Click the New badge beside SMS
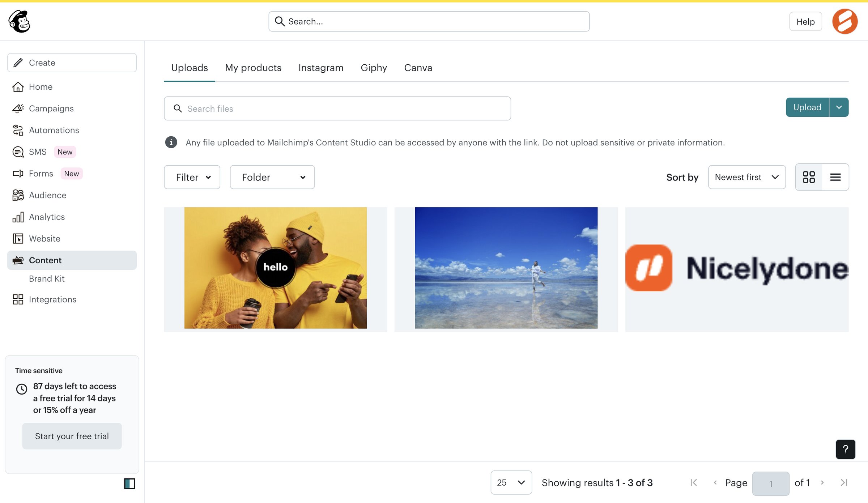Screen dimensions: 868x503 click(65, 152)
